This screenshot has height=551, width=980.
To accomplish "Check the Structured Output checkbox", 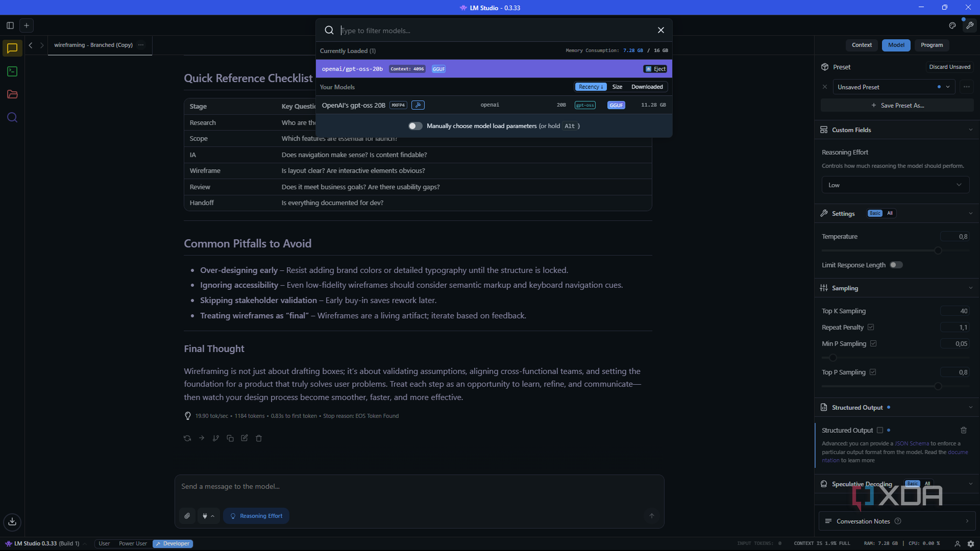I will [880, 430].
